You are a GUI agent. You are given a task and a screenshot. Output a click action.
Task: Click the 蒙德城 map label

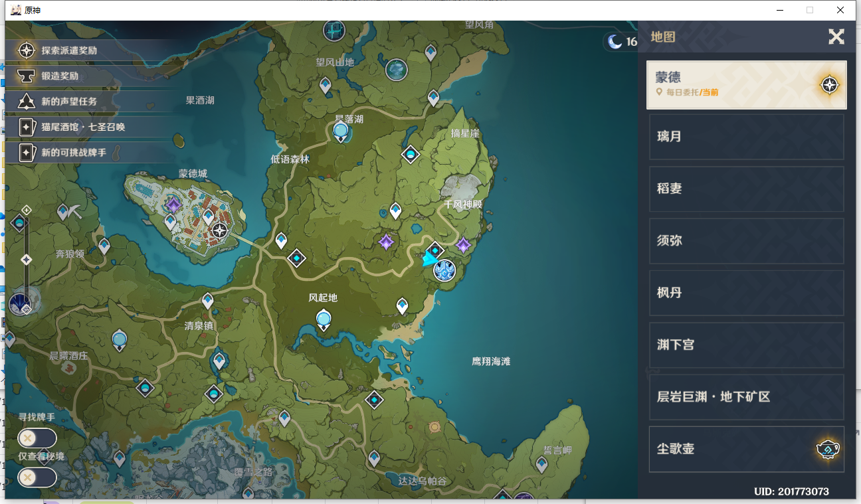click(193, 174)
